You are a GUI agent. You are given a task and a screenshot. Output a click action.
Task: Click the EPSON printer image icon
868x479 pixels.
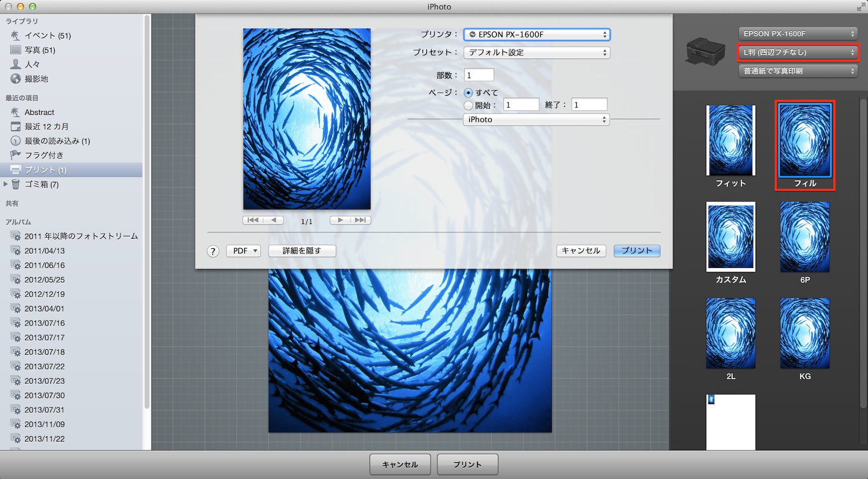pos(705,52)
